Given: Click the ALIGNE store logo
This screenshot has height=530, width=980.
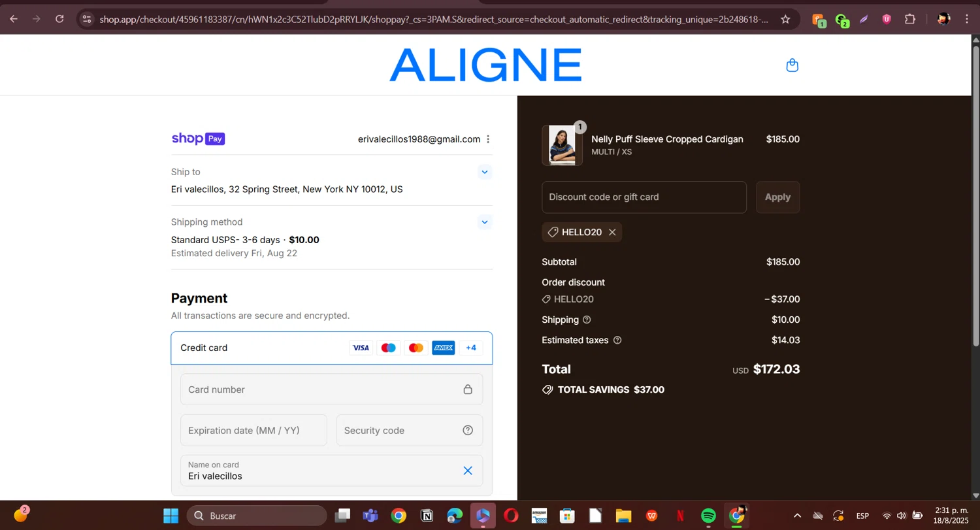Looking at the screenshot, I should (x=485, y=65).
